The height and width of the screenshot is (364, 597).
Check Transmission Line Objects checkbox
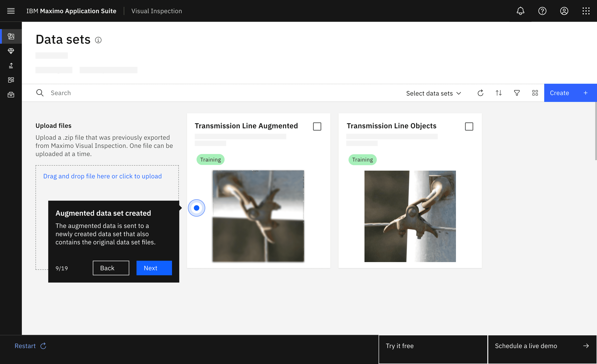point(469,126)
